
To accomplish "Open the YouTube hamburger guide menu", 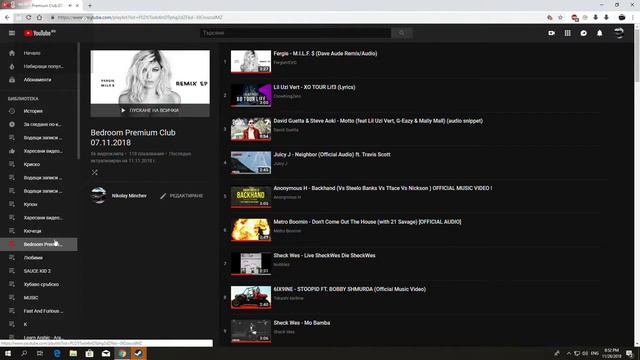I will [x=12, y=33].
